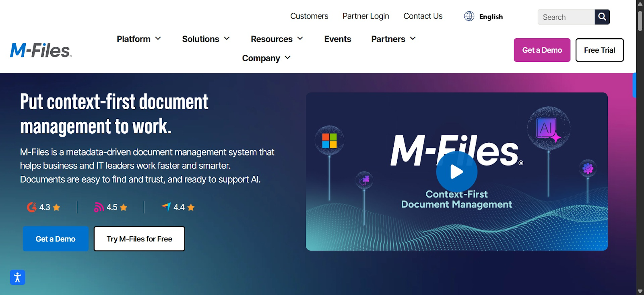Viewport: 644px width, 295px height.
Task: Open the Partners navigation menu
Action: [x=394, y=39]
